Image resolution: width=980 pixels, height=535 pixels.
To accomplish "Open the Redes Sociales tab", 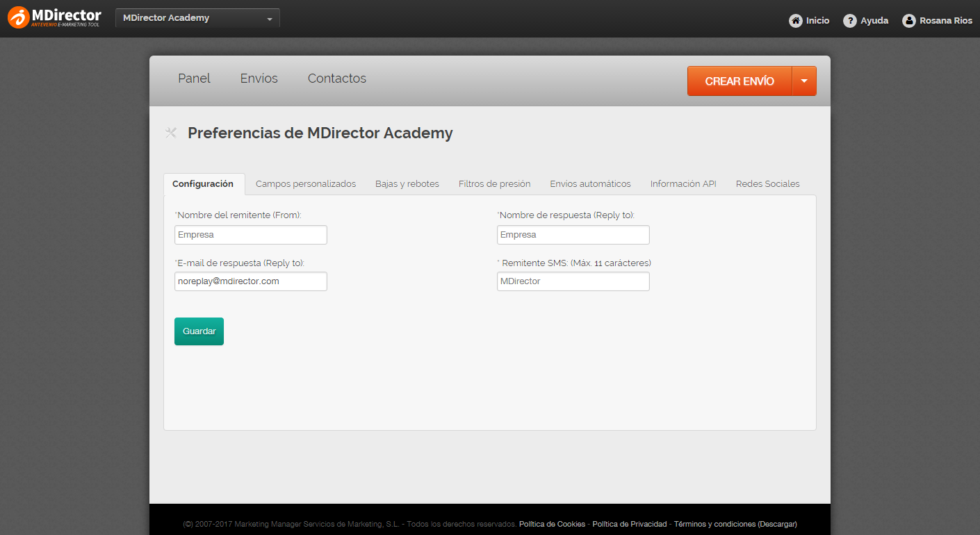I will pyautogui.click(x=768, y=184).
